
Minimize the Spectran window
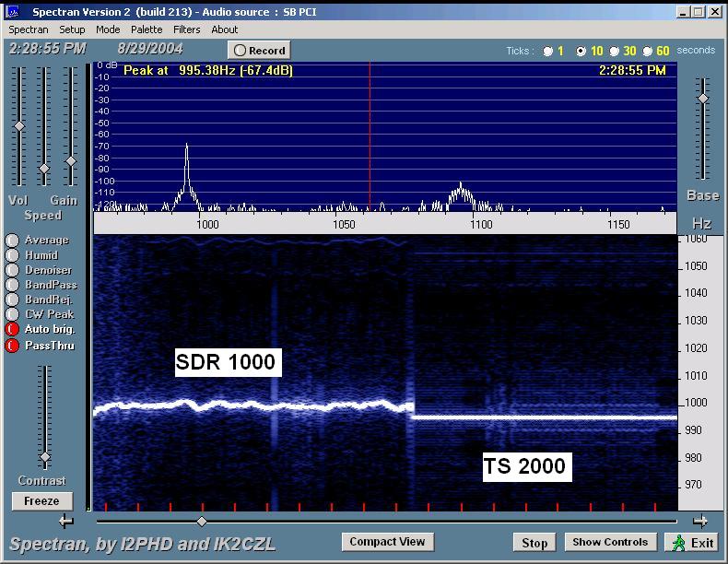(x=682, y=12)
